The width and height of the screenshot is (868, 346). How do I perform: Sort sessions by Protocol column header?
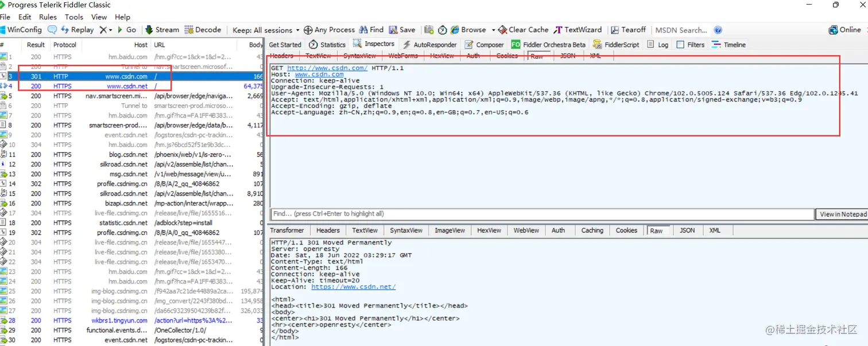[65, 45]
